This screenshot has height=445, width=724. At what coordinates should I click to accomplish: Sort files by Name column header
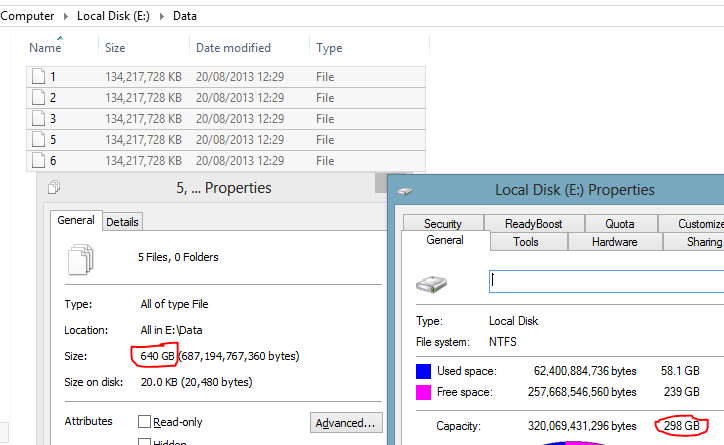pyautogui.click(x=45, y=48)
